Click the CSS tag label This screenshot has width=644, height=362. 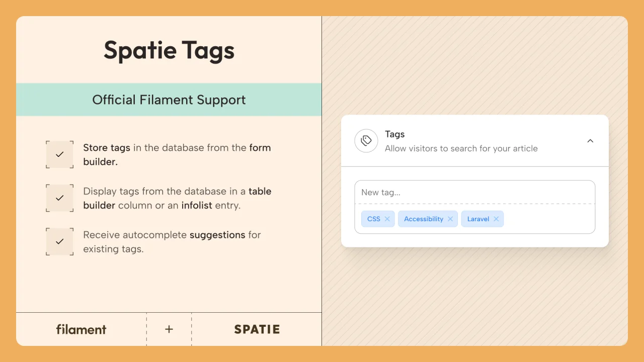click(374, 219)
